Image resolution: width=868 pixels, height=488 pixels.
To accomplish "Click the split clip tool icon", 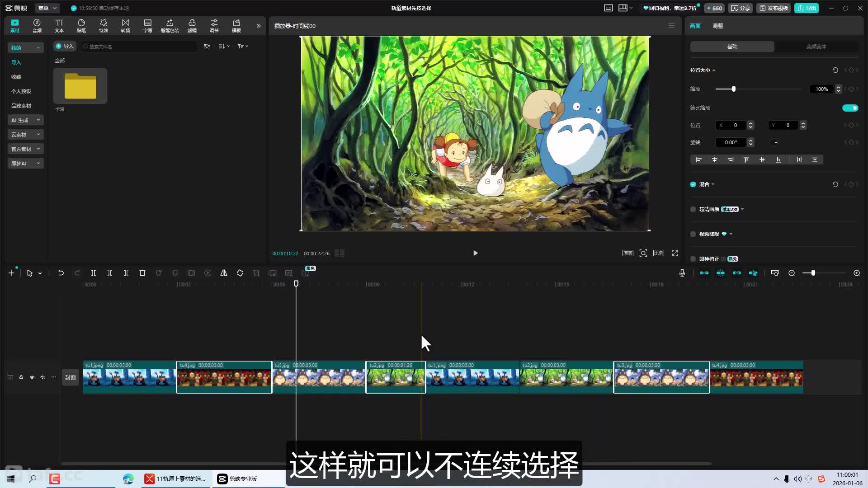I will (94, 273).
